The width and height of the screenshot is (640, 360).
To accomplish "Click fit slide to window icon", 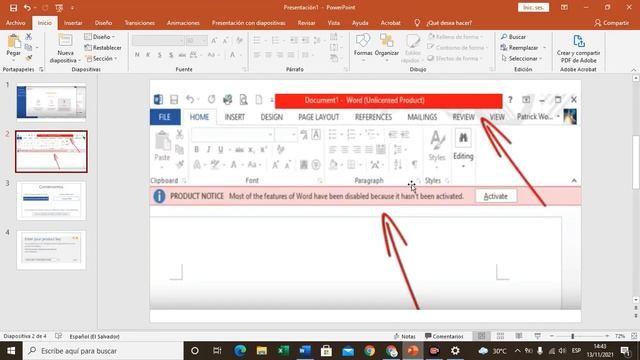I will pyautogui.click(x=634, y=336).
